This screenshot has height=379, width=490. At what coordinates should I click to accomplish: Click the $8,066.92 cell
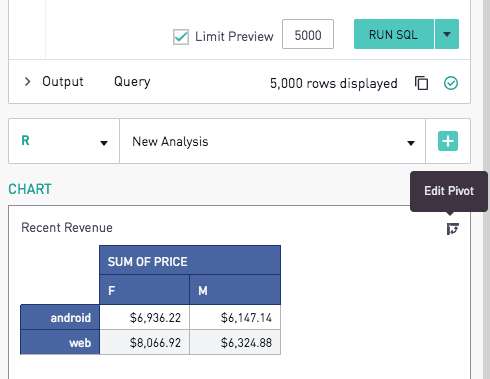[145, 342]
